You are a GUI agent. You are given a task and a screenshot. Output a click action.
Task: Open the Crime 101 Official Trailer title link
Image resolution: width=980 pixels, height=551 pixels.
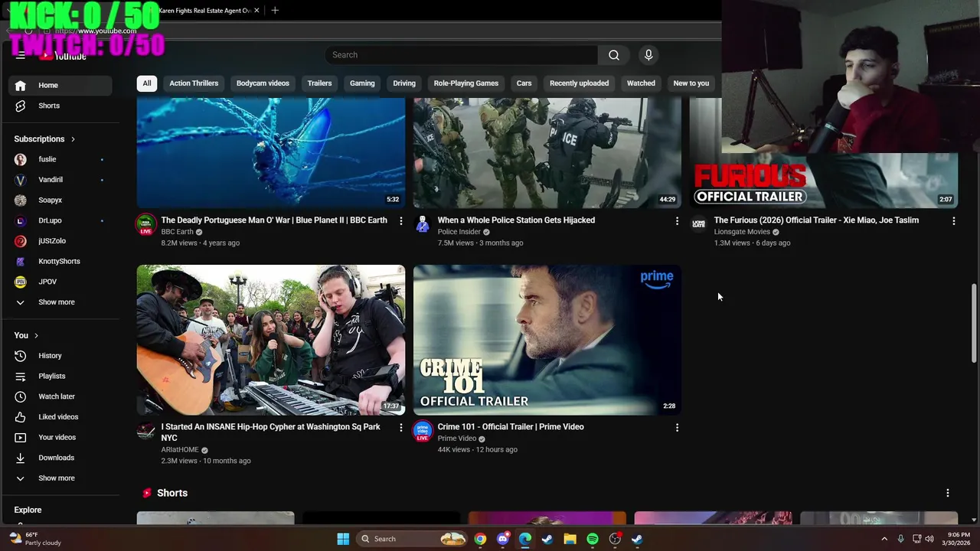pos(511,427)
